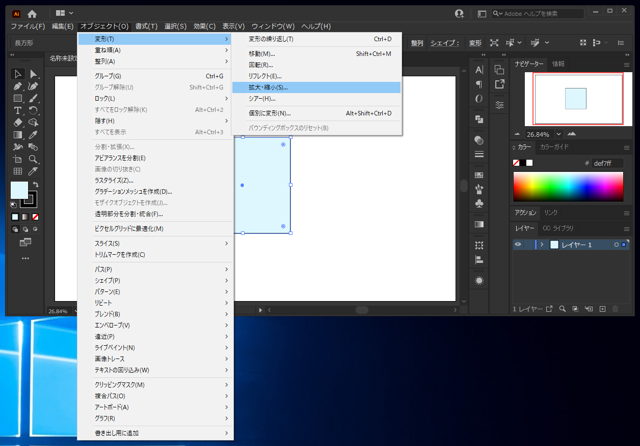
Task: Open the Paragraph panel icon
Action: coord(479,84)
